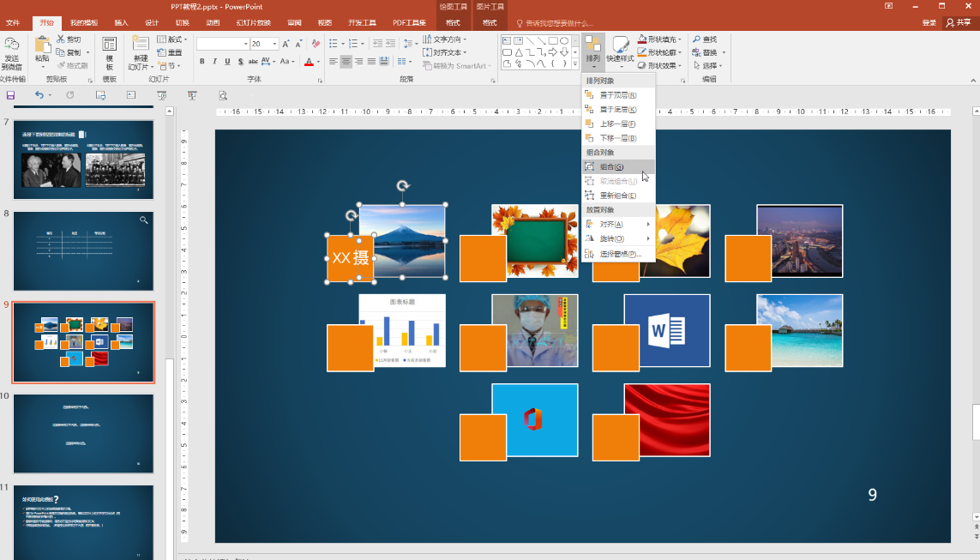This screenshot has height=560, width=980.
Task: Toggle Bold formatting button
Action: [x=202, y=62]
